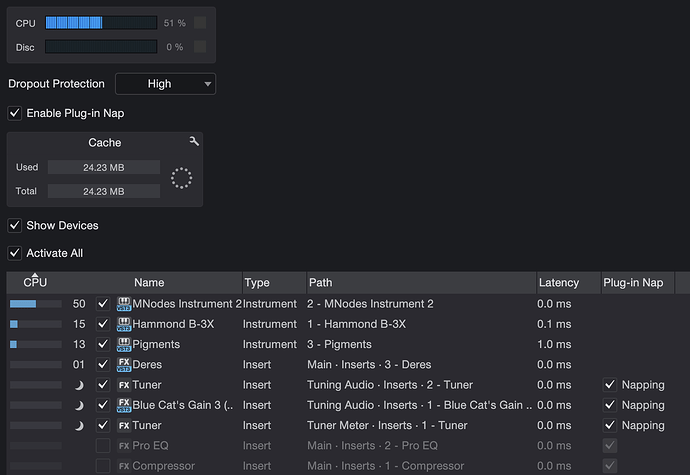Deactivate MNodes Instrument 2 checkbox

pos(103,304)
